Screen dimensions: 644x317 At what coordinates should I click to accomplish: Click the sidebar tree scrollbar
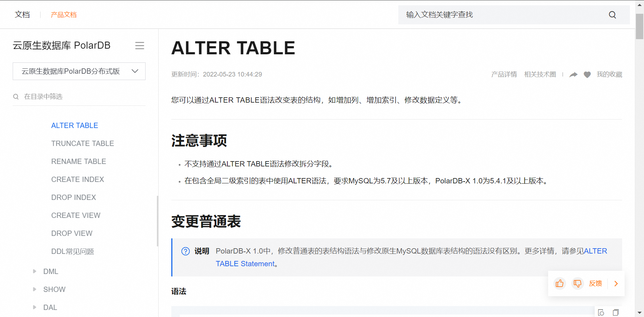158,221
